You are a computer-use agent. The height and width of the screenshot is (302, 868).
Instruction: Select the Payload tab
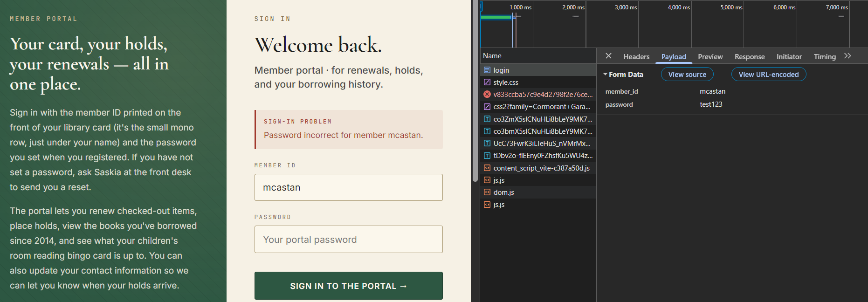[674, 56]
